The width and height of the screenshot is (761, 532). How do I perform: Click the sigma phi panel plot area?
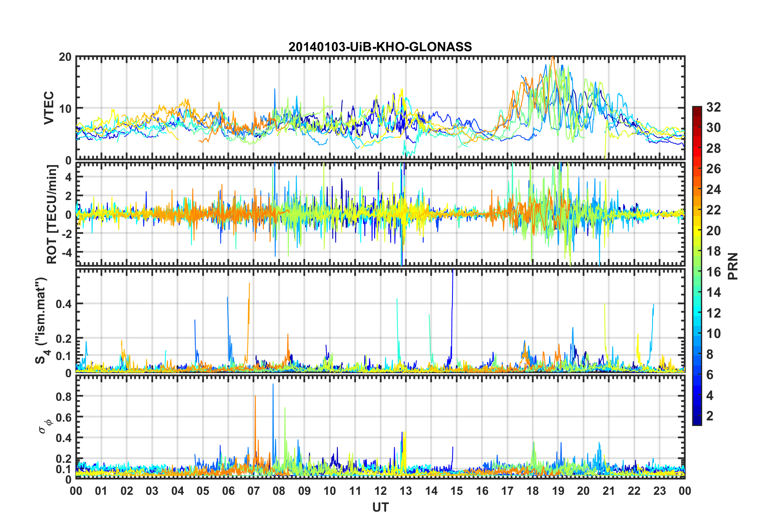pyautogui.click(x=380, y=427)
